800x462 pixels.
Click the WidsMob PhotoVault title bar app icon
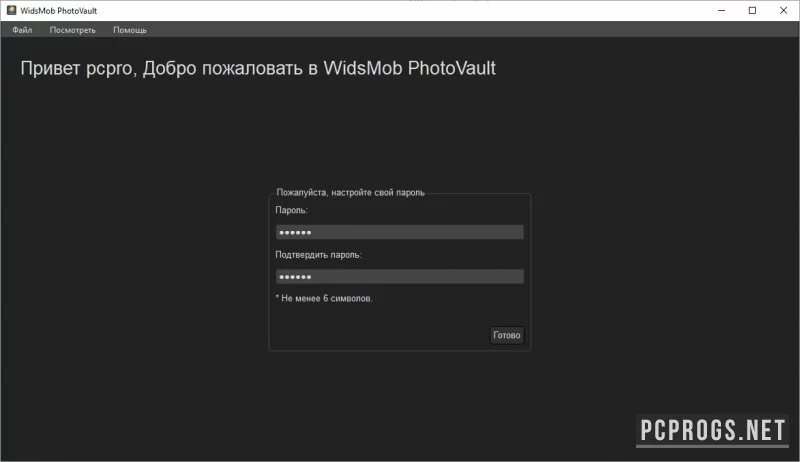(x=11, y=10)
